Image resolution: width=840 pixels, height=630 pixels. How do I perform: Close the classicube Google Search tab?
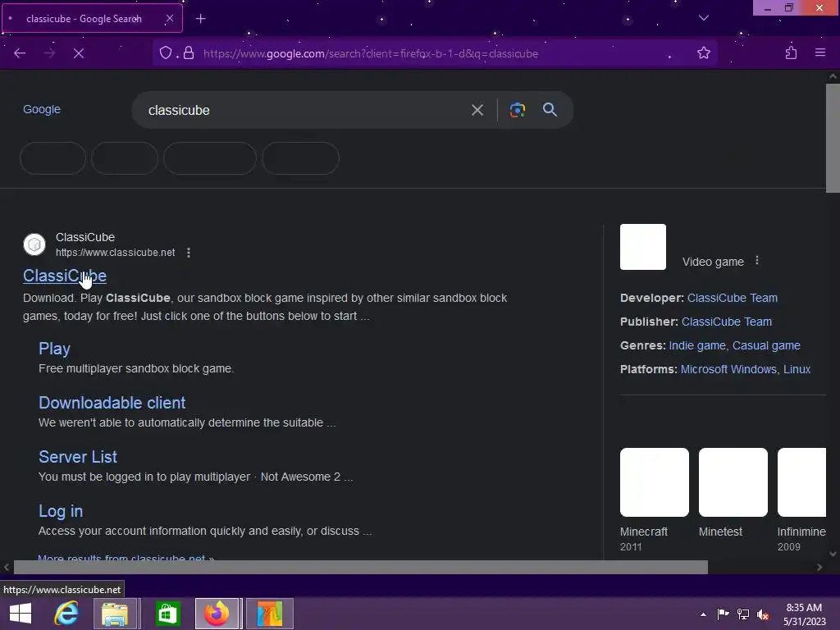click(169, 18)
